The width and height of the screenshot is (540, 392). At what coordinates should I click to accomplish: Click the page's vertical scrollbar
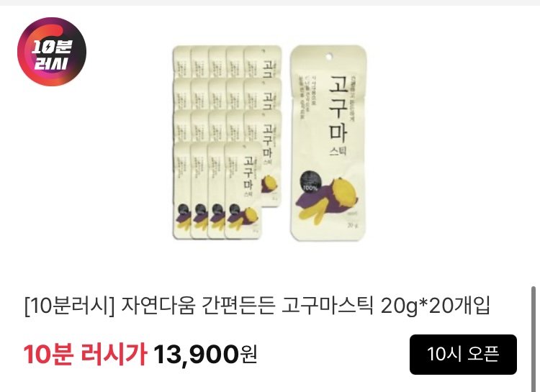(534, 339)
